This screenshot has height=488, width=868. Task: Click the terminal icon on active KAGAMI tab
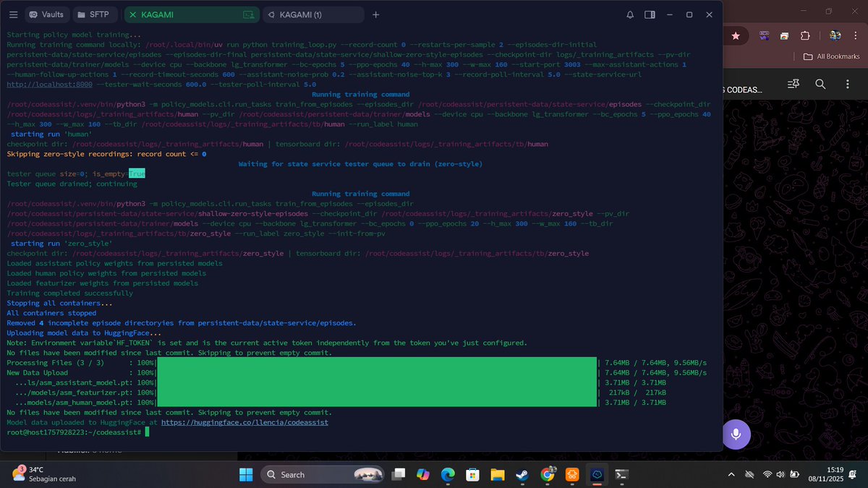[248, 14]
